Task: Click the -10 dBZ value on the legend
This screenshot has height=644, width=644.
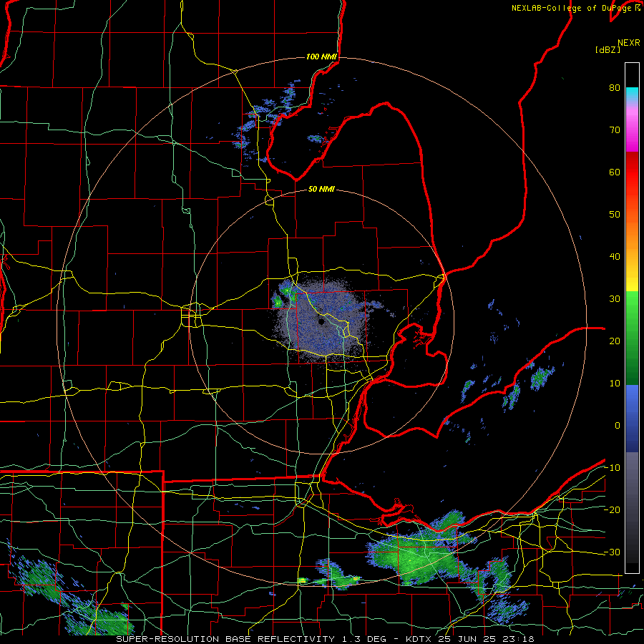Action: click(612, 468)
